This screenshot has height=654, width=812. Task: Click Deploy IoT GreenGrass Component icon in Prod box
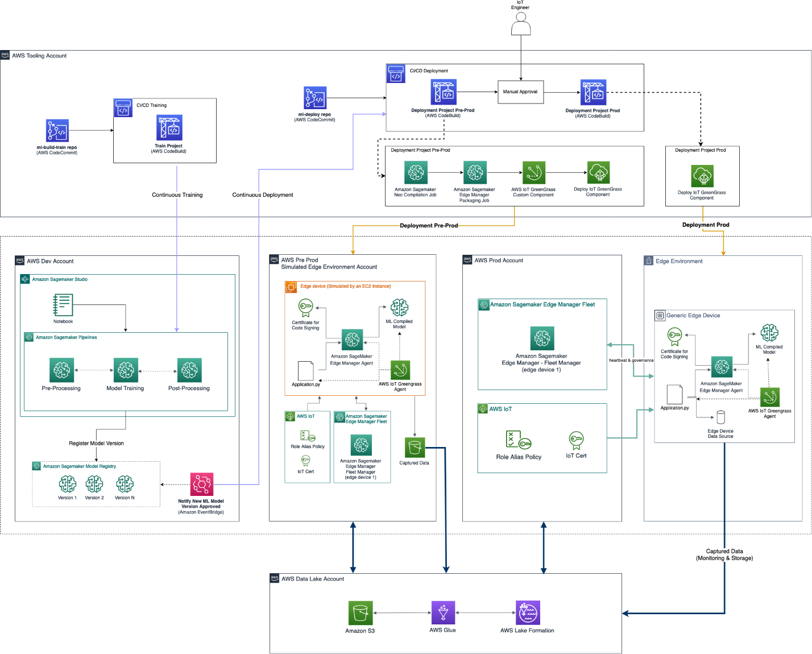(x=702, y=176)
